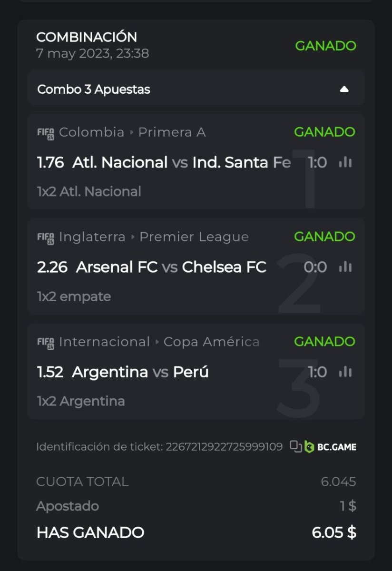Click the BC.GAME logo
The width and height of the screenshot is (392, 571).
tap(331, 447)
